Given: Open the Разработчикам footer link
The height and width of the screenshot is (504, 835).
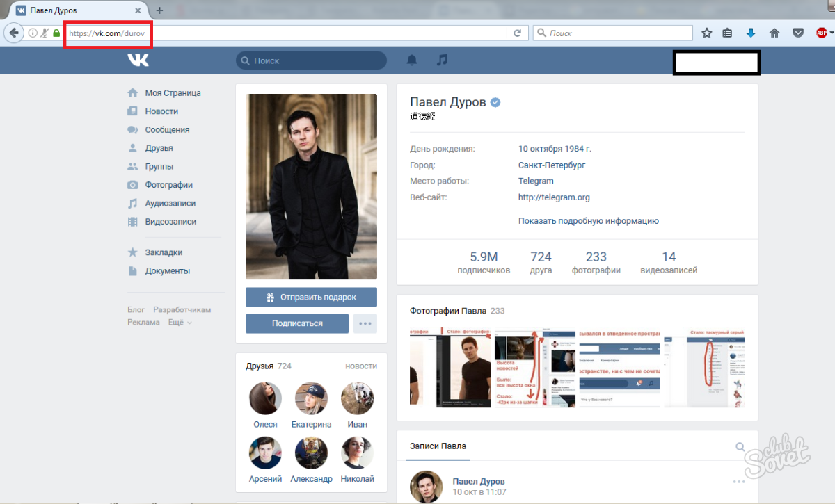Looking at the screenshot, I should click(182, 310).
